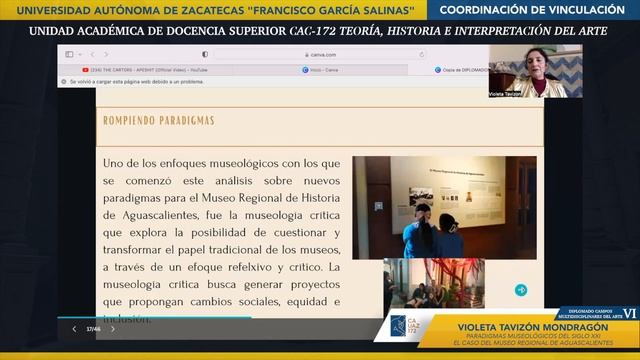Switch to THE CARTERS YouTube tab

[145, 70]
